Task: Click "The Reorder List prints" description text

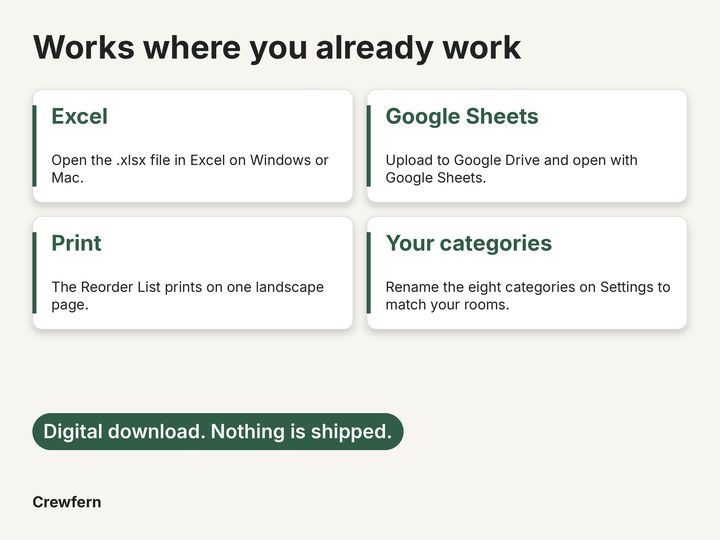Action: pos(187,296)
